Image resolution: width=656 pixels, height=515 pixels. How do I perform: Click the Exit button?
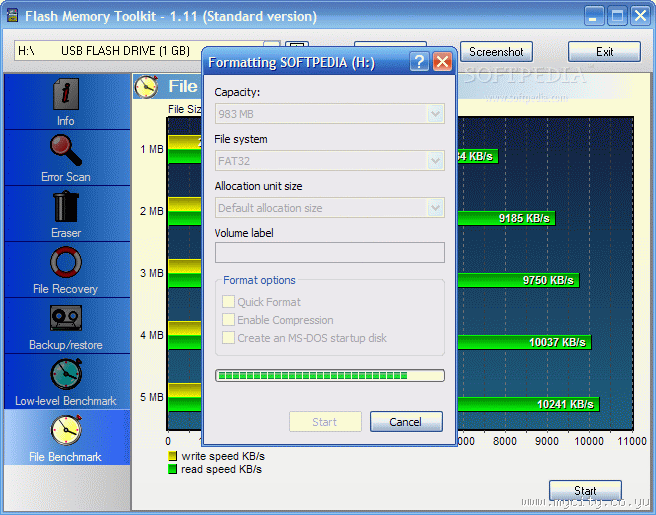[x=604, y=52]
